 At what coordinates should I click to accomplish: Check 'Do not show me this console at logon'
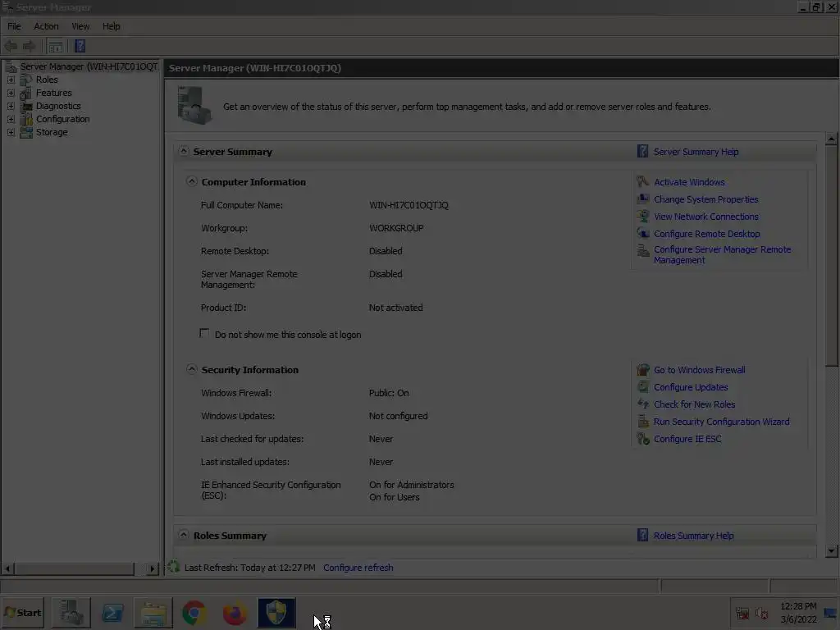[x=204, y=333]
